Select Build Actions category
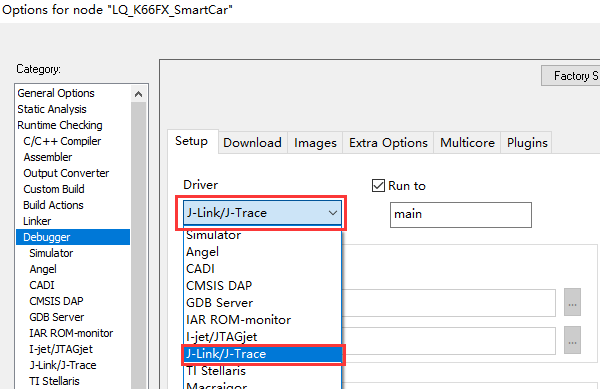Screen dimensions: 600x389 (53, 205)
